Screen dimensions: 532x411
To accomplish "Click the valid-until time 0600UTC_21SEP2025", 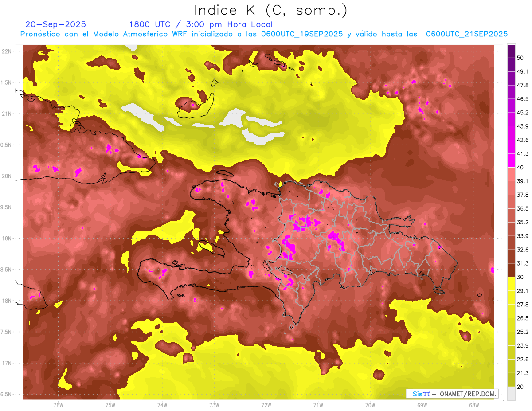I will (x=466, y=34).
